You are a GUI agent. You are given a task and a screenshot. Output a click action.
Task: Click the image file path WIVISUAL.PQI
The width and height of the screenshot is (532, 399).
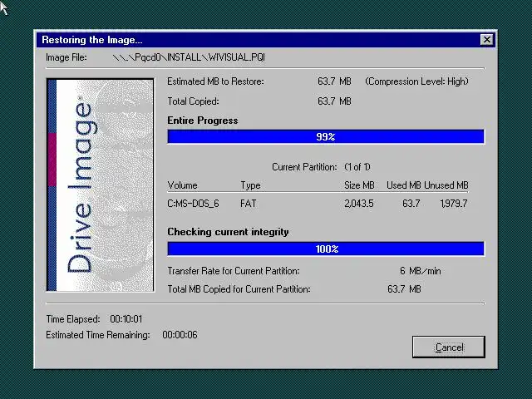click(189, 57)
